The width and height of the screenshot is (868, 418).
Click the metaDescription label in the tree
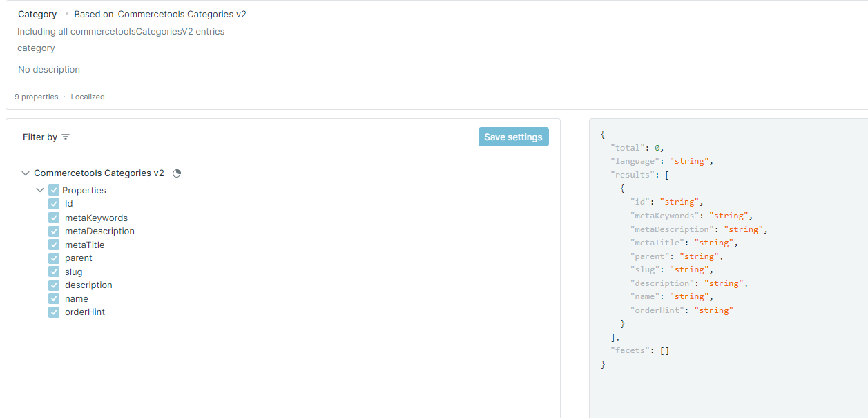tap(99, 231)
